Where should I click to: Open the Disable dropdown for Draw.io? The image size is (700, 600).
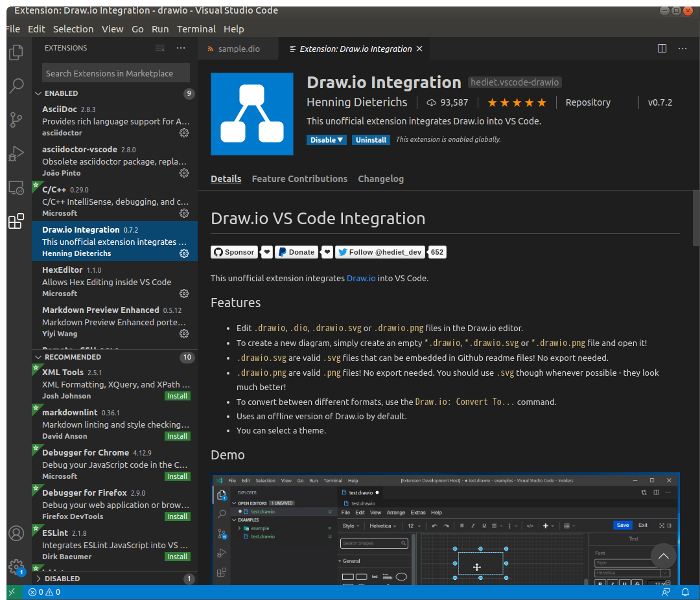(327, 140)
